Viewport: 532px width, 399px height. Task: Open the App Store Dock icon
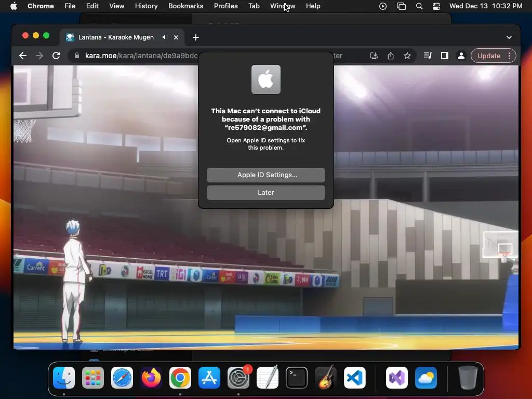click(209, 378)
